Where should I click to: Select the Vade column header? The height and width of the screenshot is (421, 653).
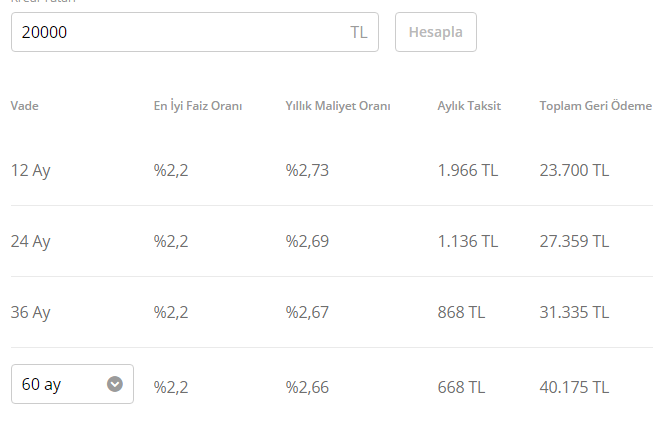[25, 106]
